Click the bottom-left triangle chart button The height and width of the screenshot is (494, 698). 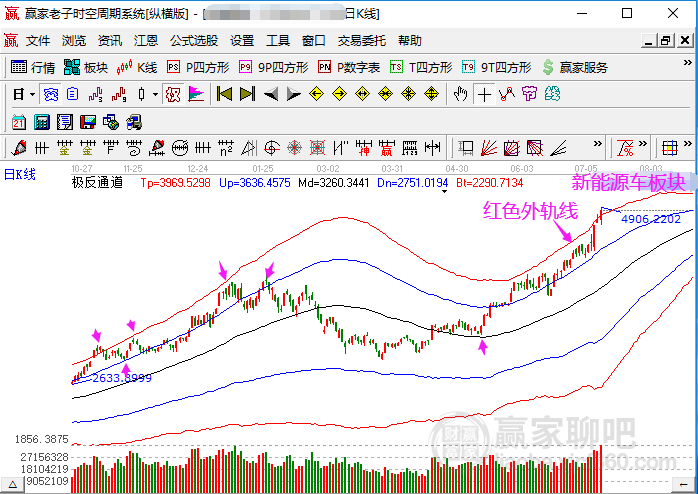pyautogui.click(x=12, y=484)
